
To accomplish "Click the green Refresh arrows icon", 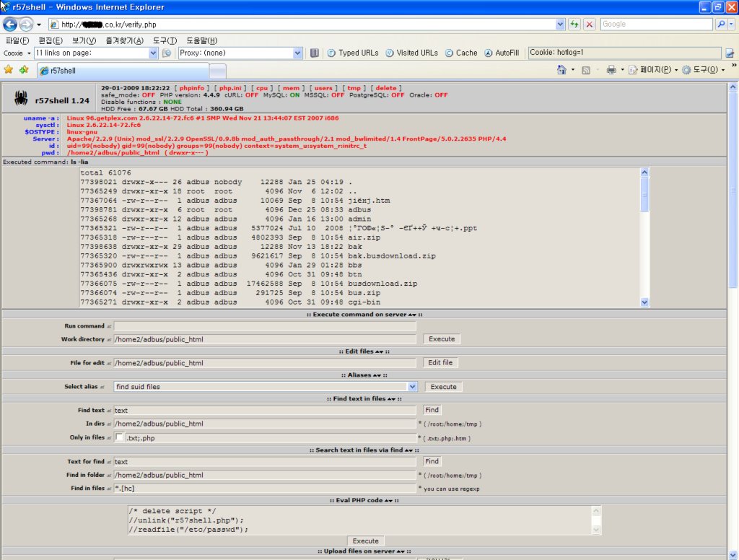I will pos(574,24).
